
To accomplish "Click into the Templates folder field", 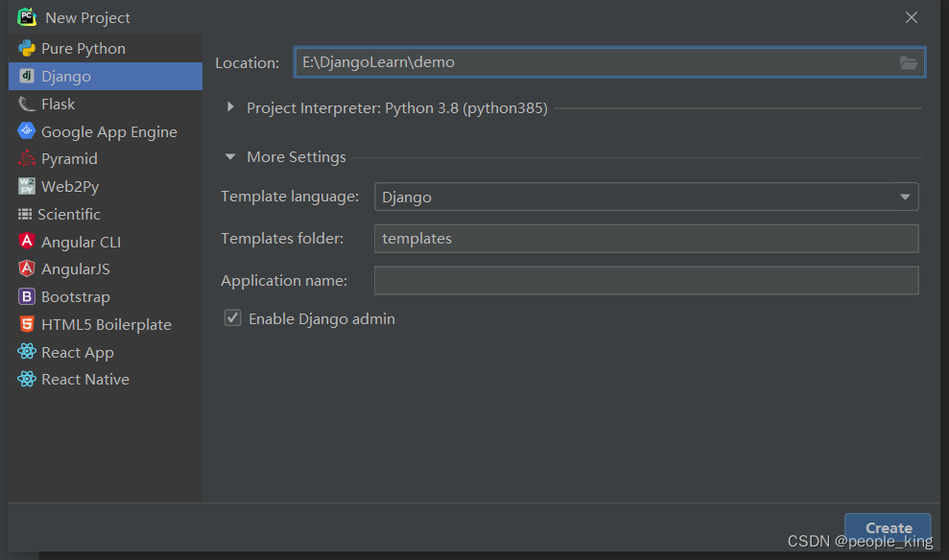I will point(647,238).
